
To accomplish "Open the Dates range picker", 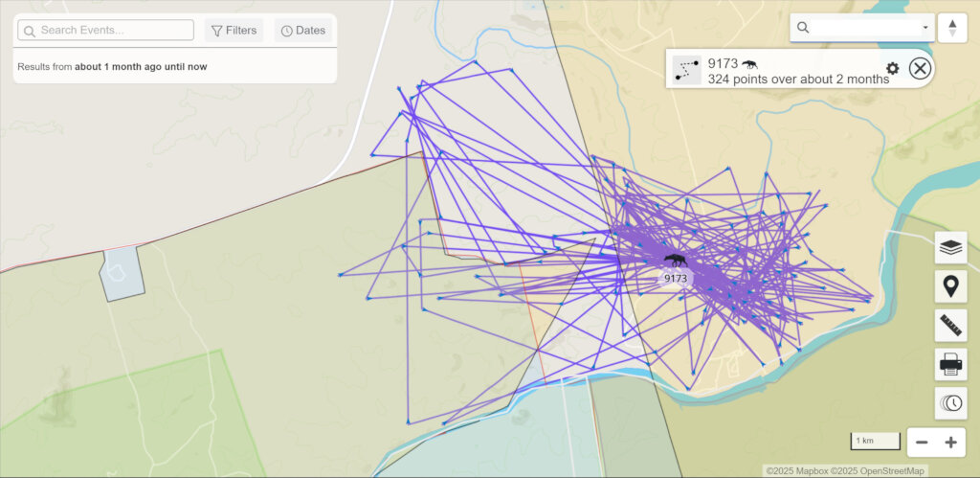I will click(303, 31).
